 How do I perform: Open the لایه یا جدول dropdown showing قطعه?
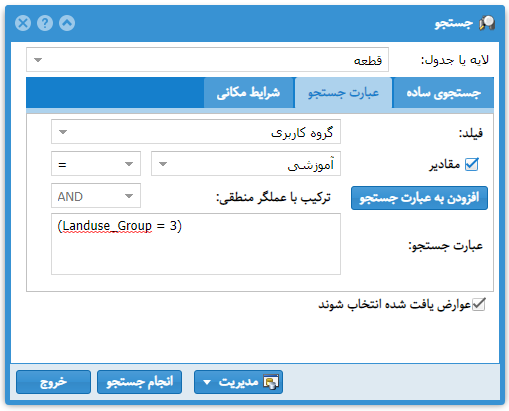click(x=207, y=60)
